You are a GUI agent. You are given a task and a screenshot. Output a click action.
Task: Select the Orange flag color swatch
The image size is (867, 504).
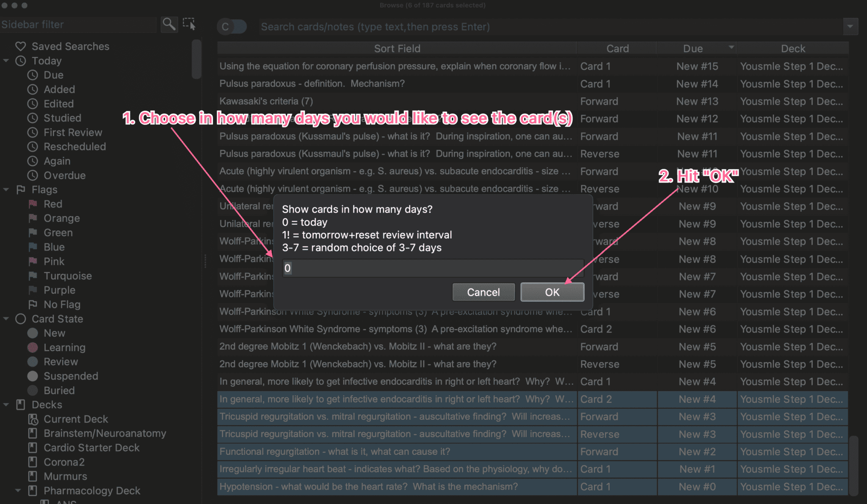[x=32, y=218]
